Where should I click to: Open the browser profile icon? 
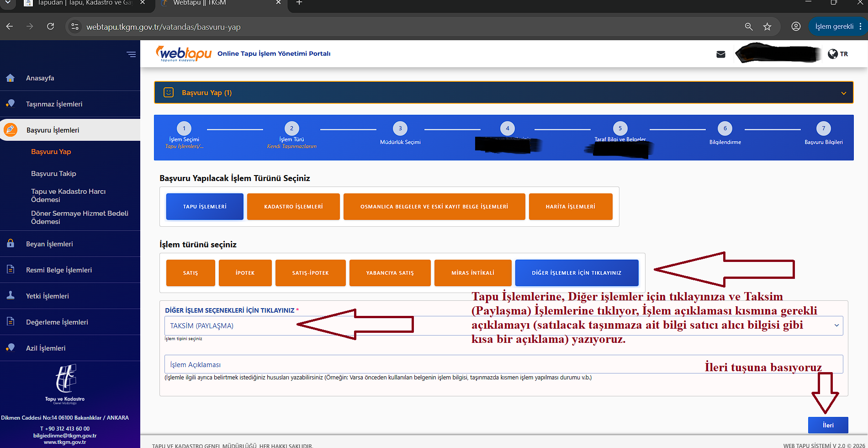(796, 27)
